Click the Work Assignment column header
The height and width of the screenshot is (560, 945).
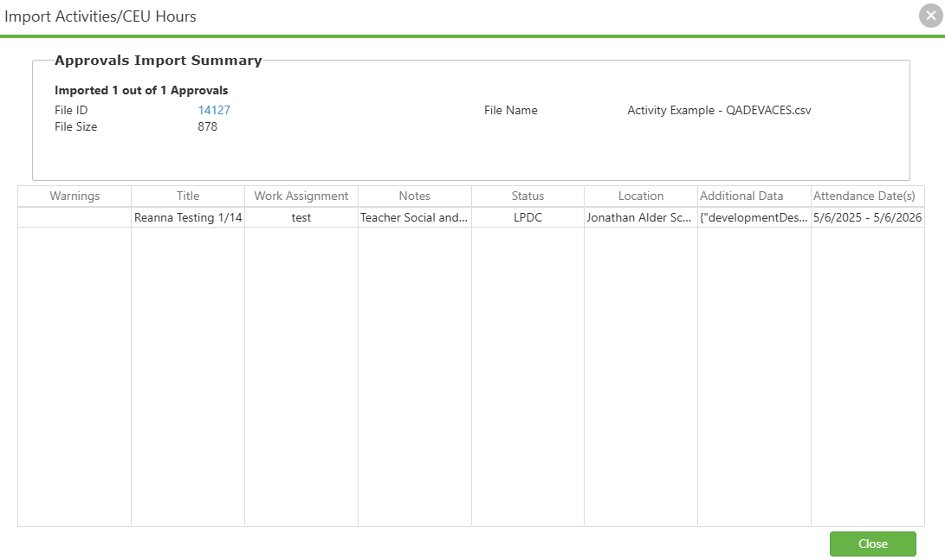point(301,196)
